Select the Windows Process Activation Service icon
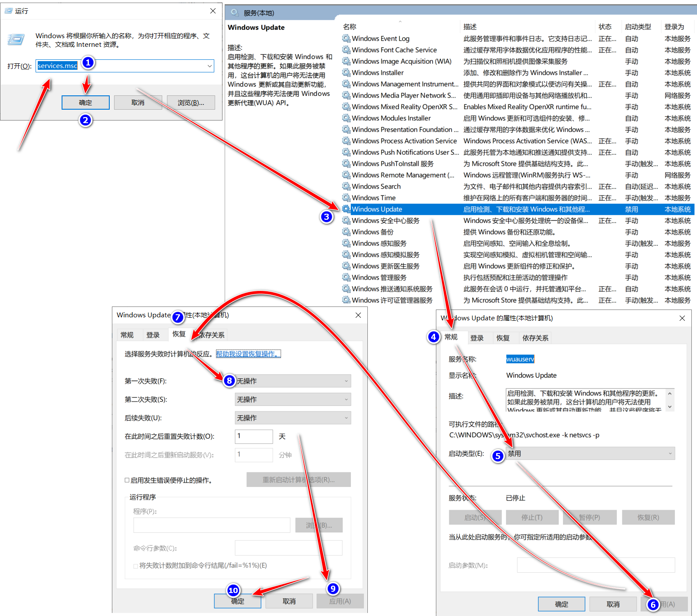This screenshot has height=616, width=697. tap(346, 141)
